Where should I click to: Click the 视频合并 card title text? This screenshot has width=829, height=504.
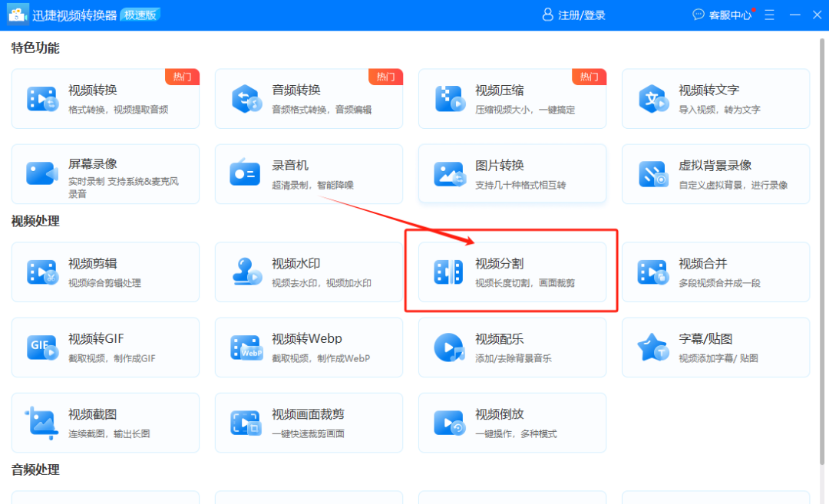pyautogui.click(x=703, y=263)
